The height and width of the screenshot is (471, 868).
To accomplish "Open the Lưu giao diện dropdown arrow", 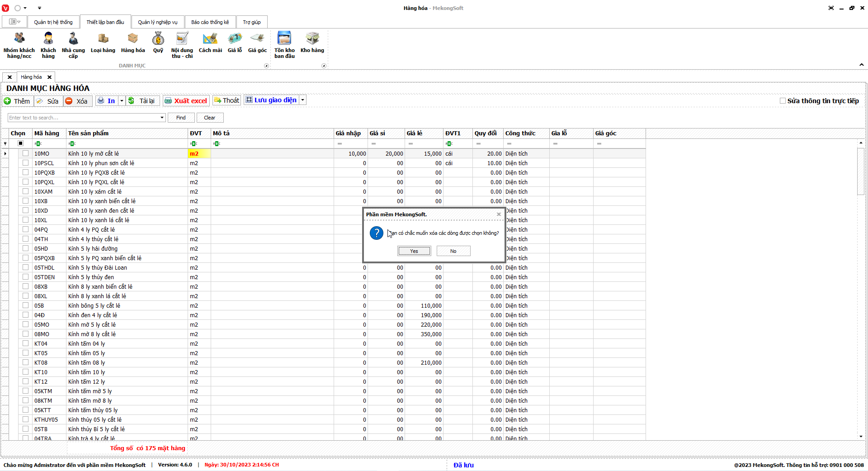I will point(303,100).
